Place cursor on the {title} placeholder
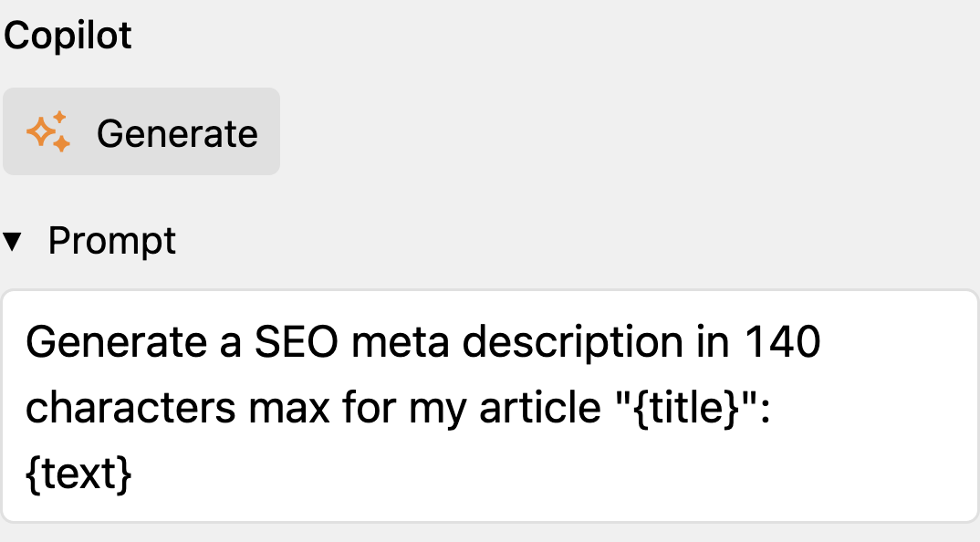Viewport: 980px width, 542px height. [687, 408]
